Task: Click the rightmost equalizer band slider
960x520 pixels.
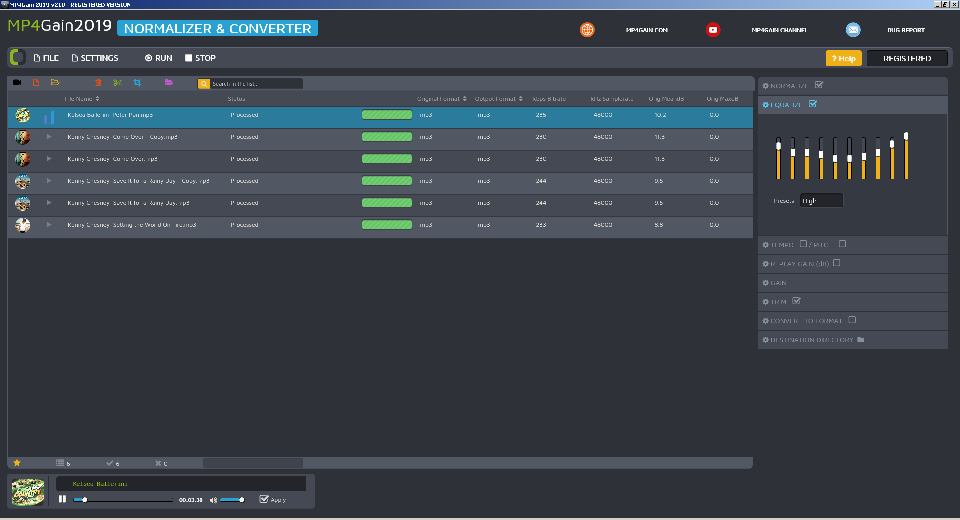Action: pyautogui.click(x=906, y=156)
